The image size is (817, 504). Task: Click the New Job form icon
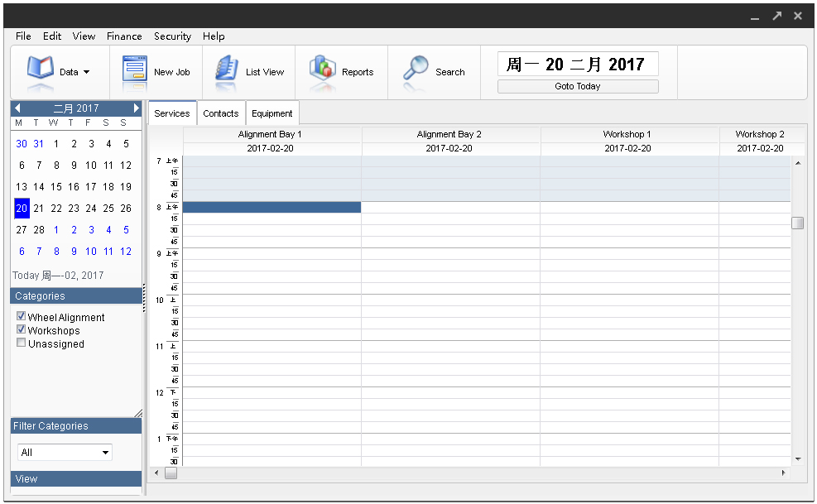click(x=134, y=69)
